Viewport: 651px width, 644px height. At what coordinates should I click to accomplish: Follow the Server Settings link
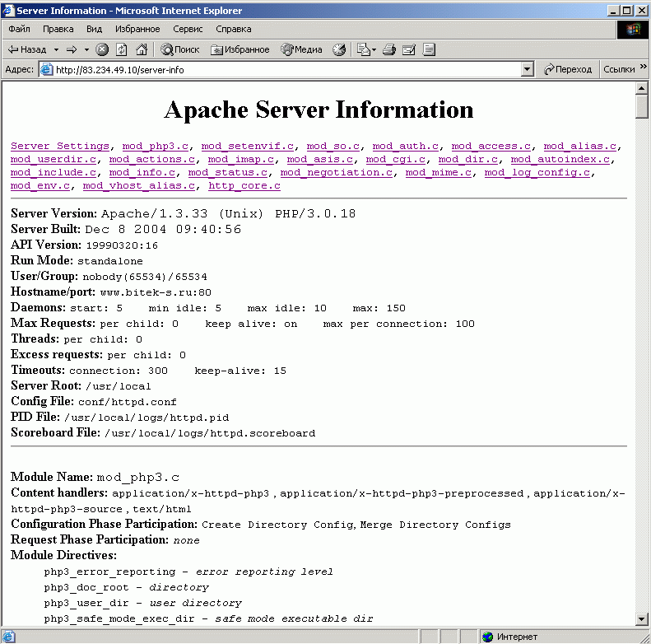point(60,147)
